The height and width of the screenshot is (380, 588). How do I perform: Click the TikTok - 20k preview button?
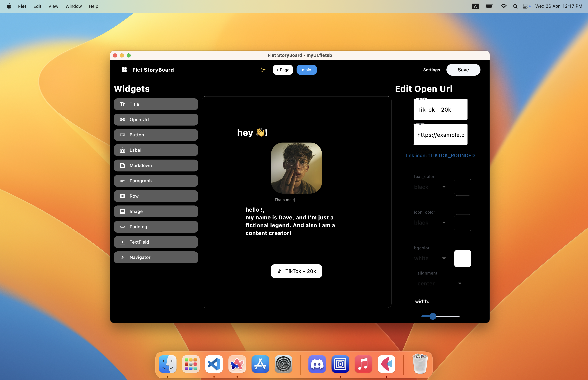click(x=296, y=271)
